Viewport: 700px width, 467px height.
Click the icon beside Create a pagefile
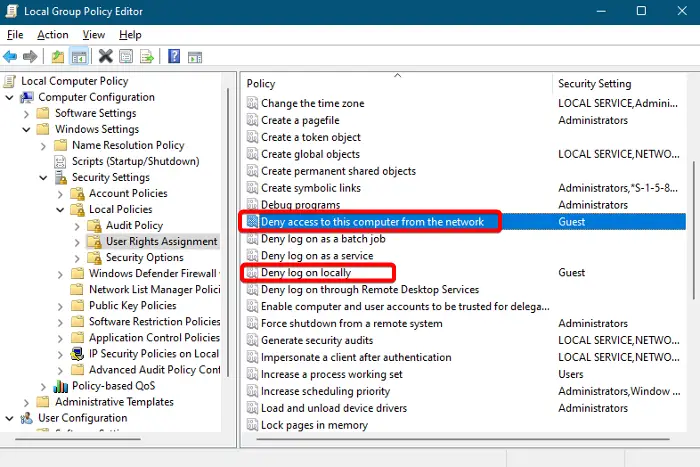pos(252,120)
